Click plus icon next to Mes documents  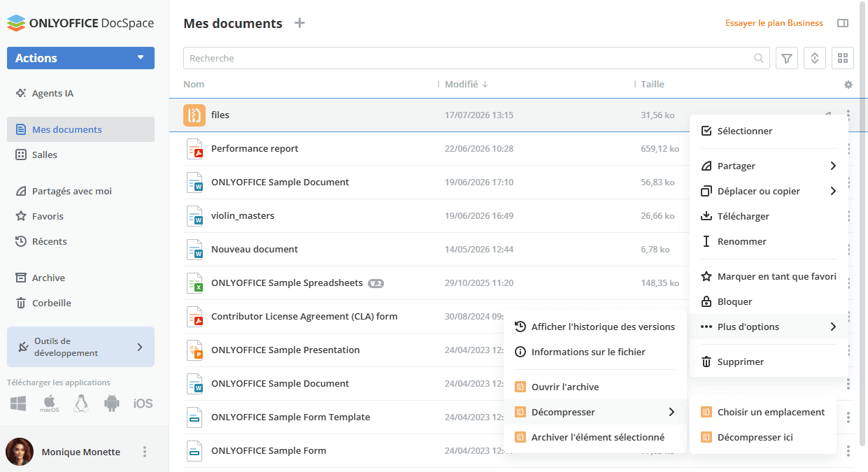click(299, 23)
